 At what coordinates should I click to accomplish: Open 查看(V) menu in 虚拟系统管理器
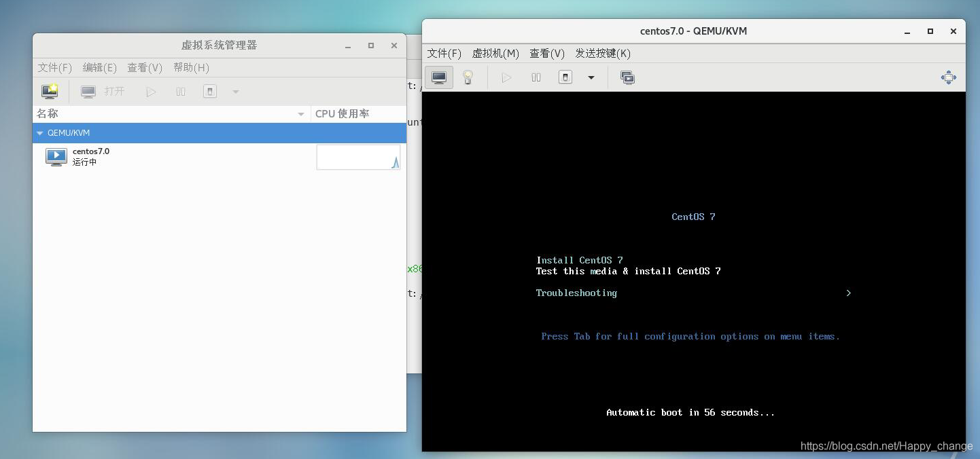[x=145, y=67]
